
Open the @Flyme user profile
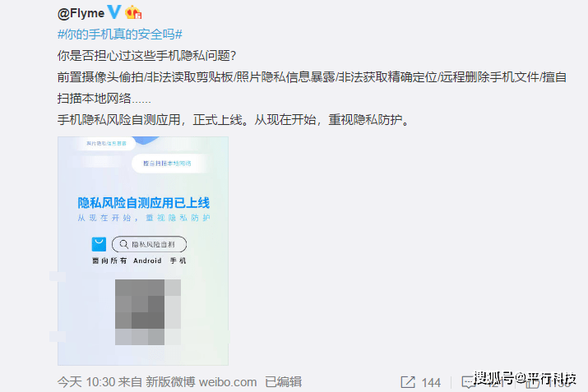(x=81, y=13)
